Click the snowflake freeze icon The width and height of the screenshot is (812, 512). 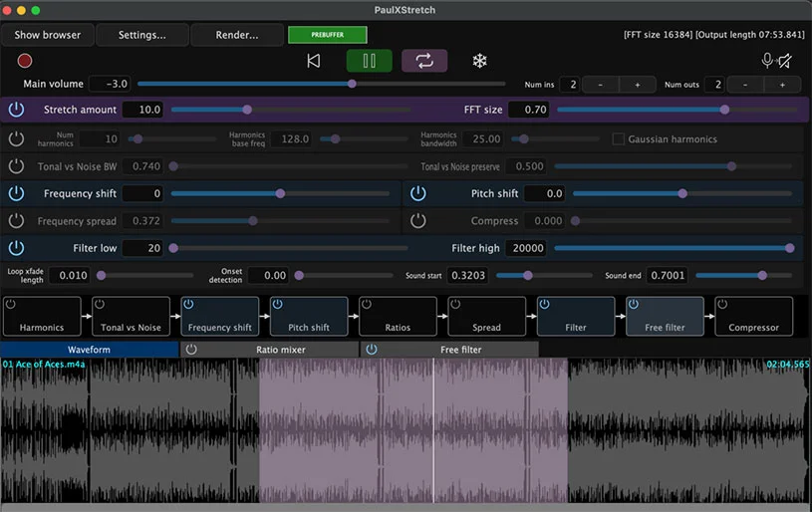[479, 61]
